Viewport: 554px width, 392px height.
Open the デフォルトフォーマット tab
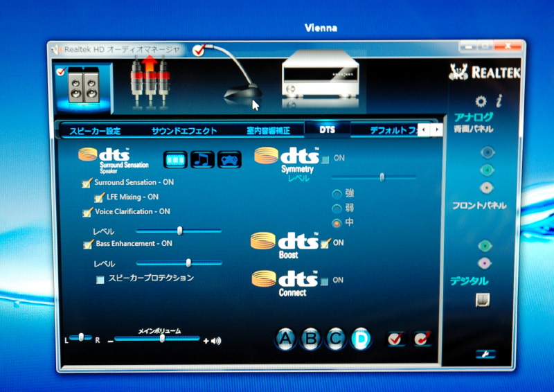pos(393,130)
